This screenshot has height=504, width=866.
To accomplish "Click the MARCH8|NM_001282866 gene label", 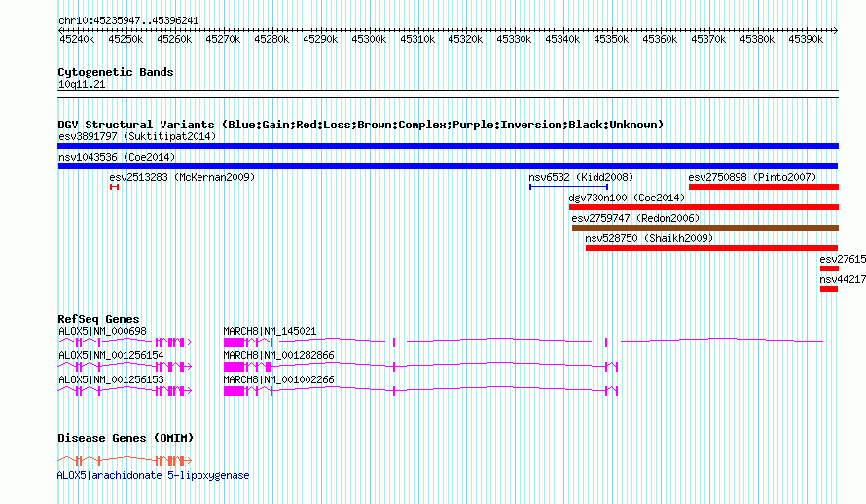I will point(279,355).
